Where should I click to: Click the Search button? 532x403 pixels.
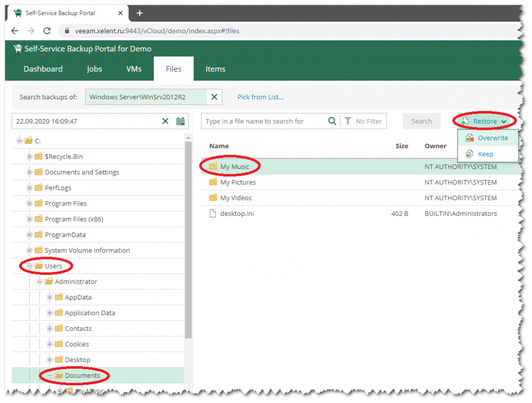[x=421, y=121]
